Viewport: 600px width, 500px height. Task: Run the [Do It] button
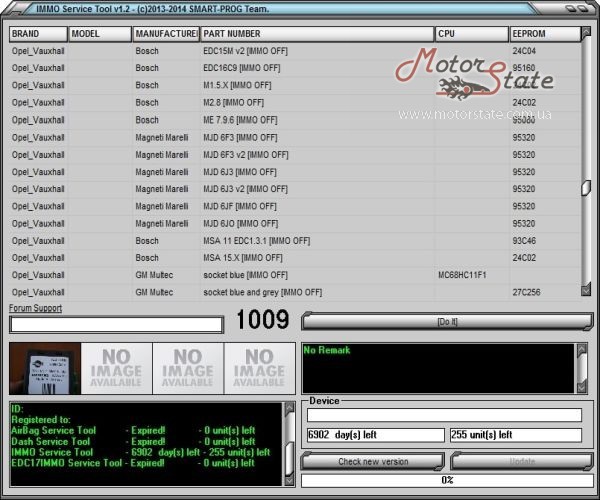pos(447,322)
